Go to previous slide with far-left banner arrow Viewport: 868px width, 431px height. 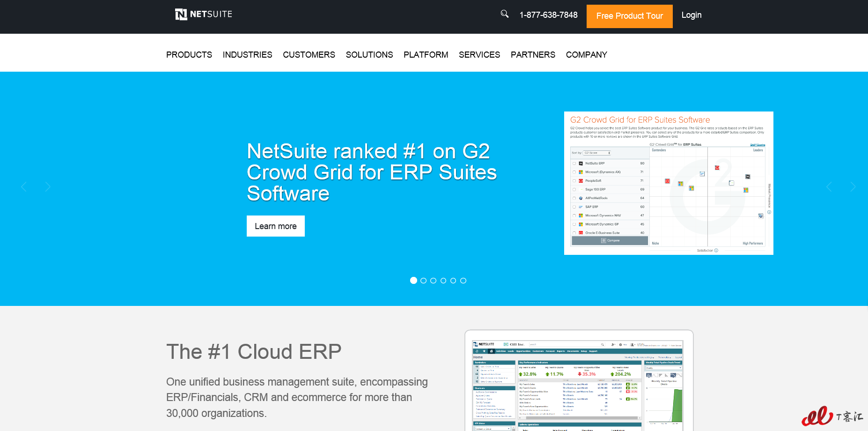pos(24,187)
